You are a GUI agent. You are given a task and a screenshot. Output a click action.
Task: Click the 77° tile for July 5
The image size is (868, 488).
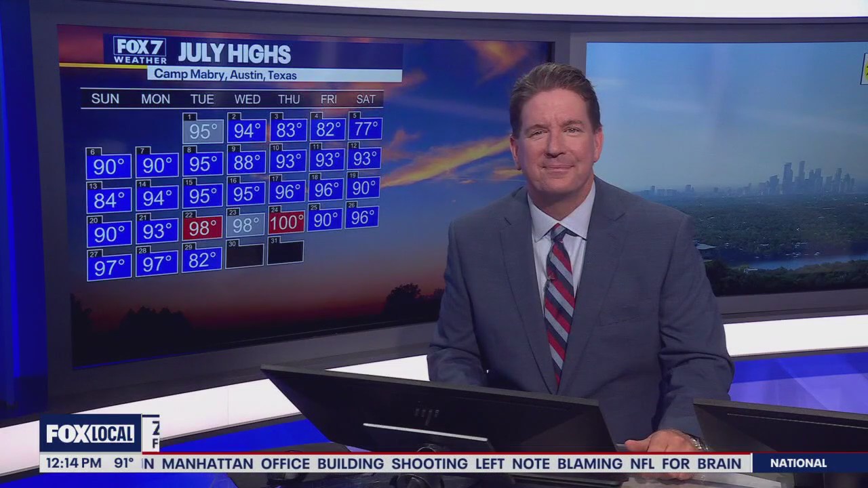point(365,127)
